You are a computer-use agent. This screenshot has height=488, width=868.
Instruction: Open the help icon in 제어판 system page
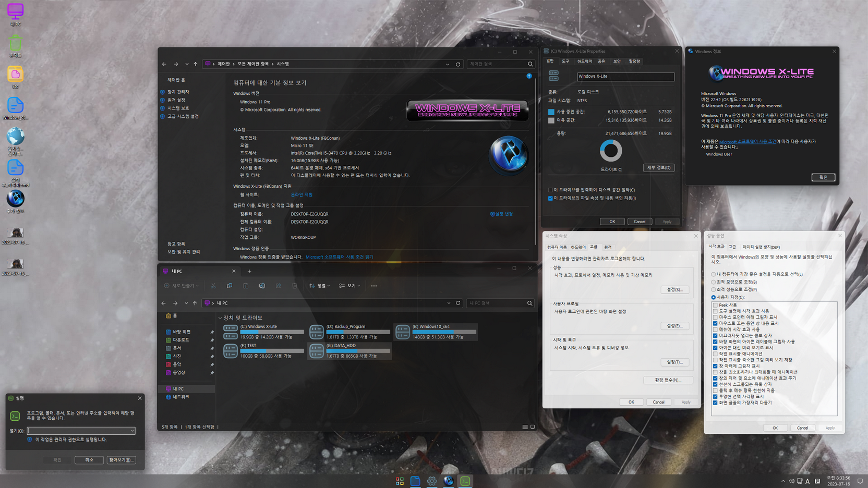tap(529, 76)
